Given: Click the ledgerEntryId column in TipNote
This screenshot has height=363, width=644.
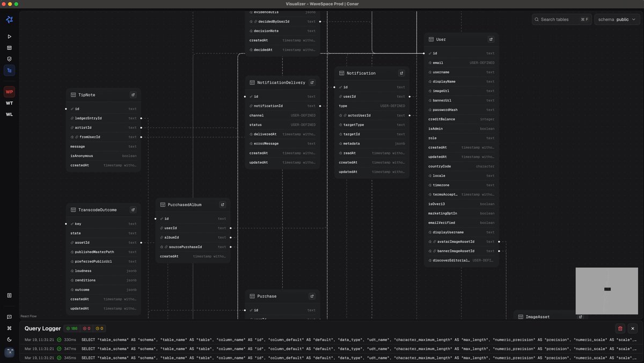Looking at the screenshot, I should tap(104, 118).
